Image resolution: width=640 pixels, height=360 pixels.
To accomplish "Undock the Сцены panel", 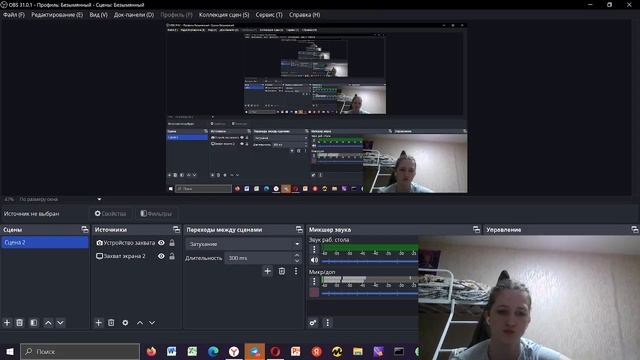I will coord(84,229).
